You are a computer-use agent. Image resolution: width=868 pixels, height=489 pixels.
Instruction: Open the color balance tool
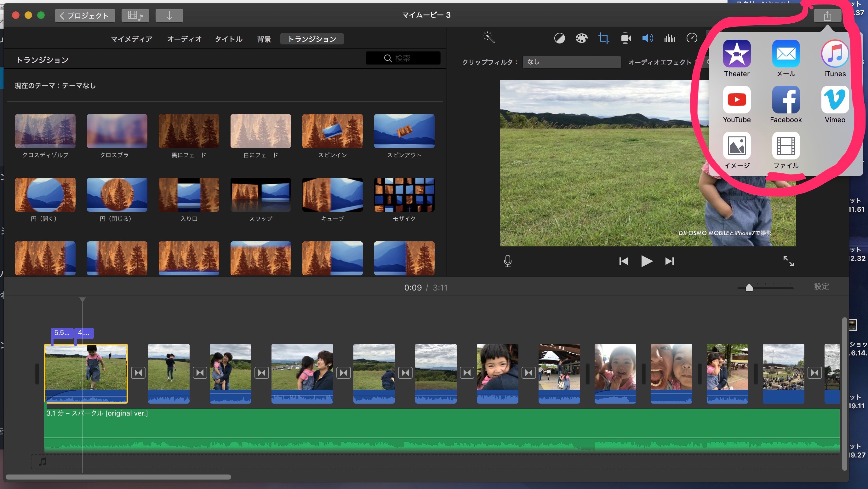click(559, 38)
